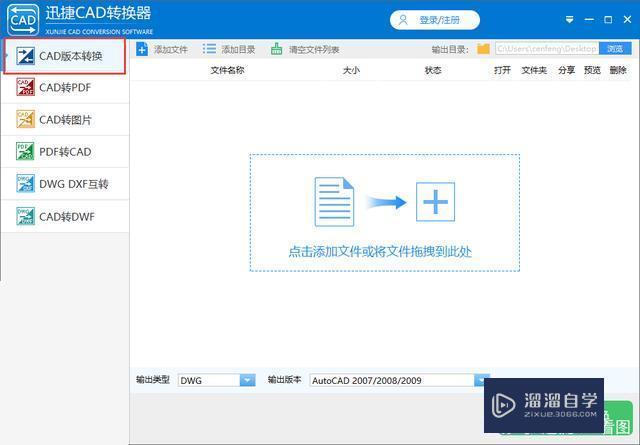Viewport: 640px width, 445px height.
Task: Minimize the converter window
Action: tap(589, 20)
